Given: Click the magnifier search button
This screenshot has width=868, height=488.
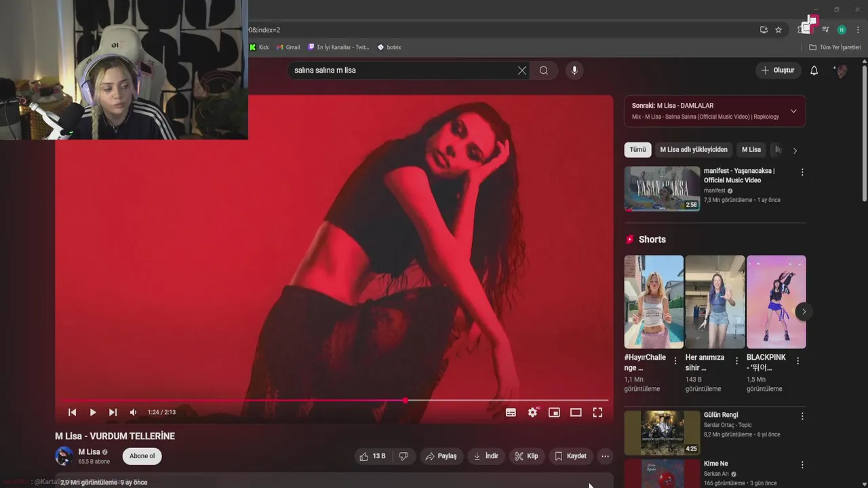Looking at the screenshot, I should [x=544, y=70].
